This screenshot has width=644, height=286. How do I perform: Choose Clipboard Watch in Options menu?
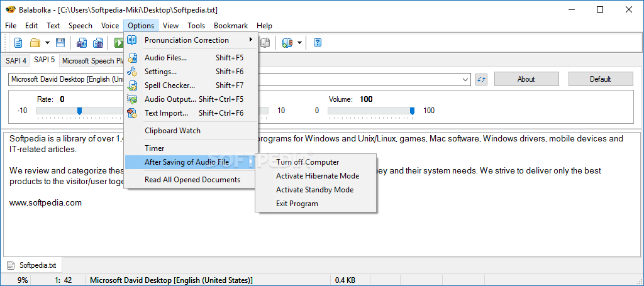pos(191,131)
